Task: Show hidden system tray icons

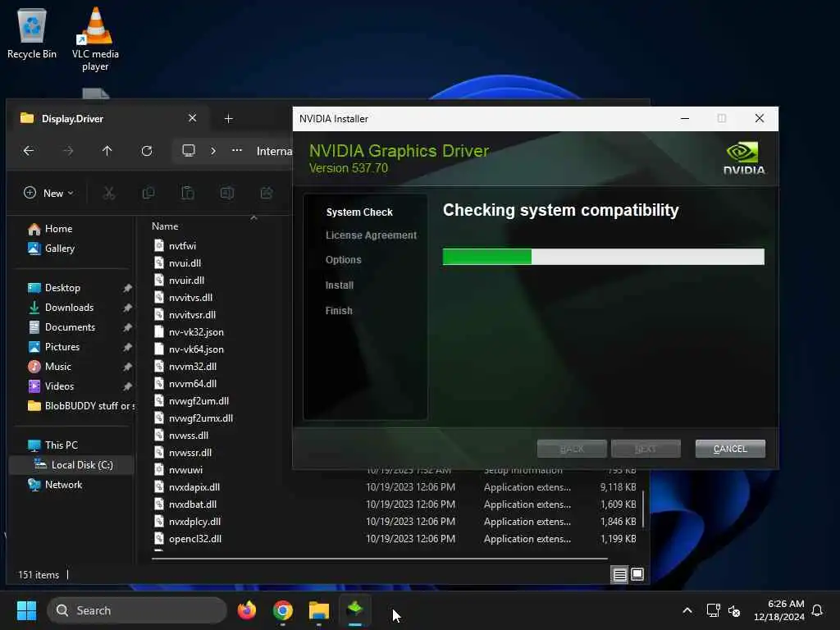Action: [687, 610]
